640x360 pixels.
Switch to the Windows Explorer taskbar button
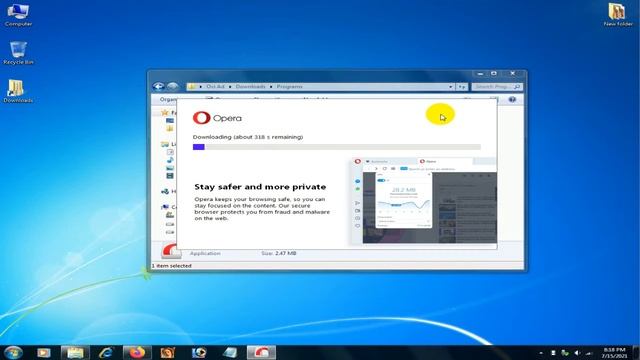pyautogui.click(x=75, y=353)
